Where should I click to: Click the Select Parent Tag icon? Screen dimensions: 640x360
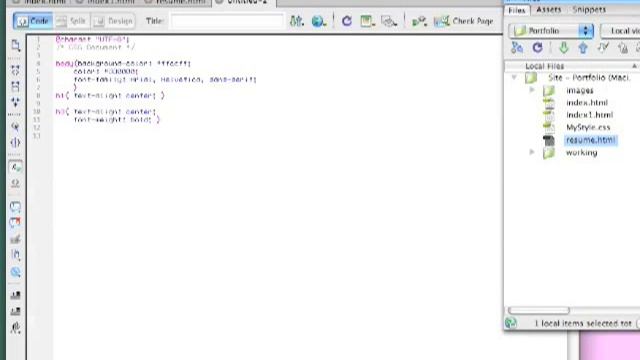tap(16, 127)
